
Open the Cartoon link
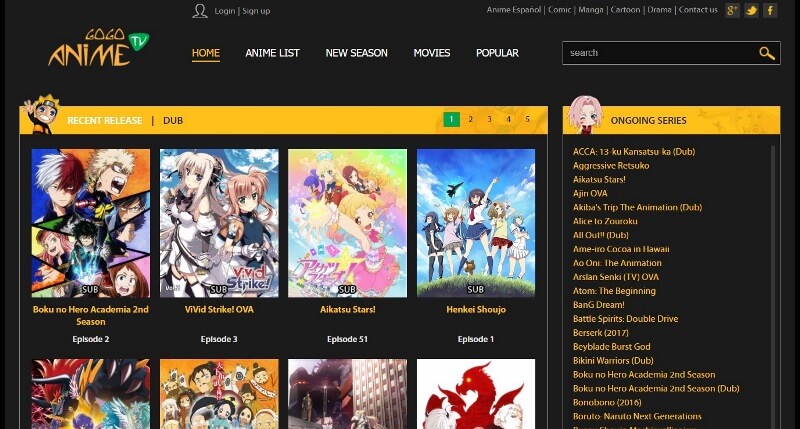click(625, 10)
